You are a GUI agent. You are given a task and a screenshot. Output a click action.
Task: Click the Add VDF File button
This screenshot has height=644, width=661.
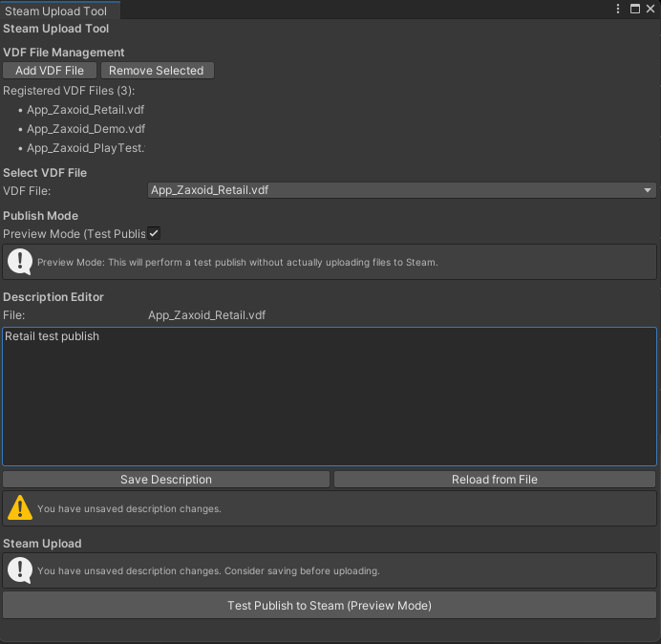coord(50,71)
